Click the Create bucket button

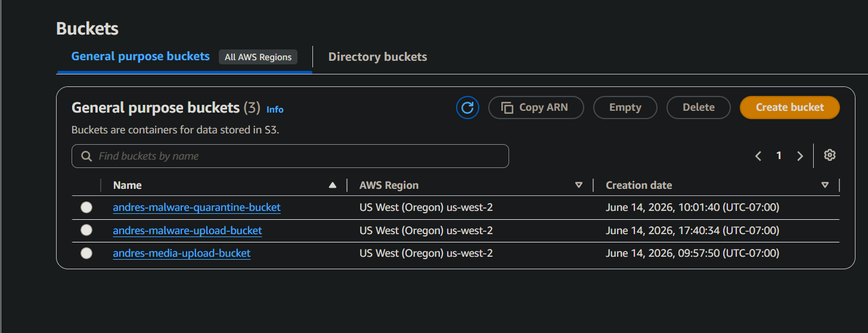click(x=790, y=108)
